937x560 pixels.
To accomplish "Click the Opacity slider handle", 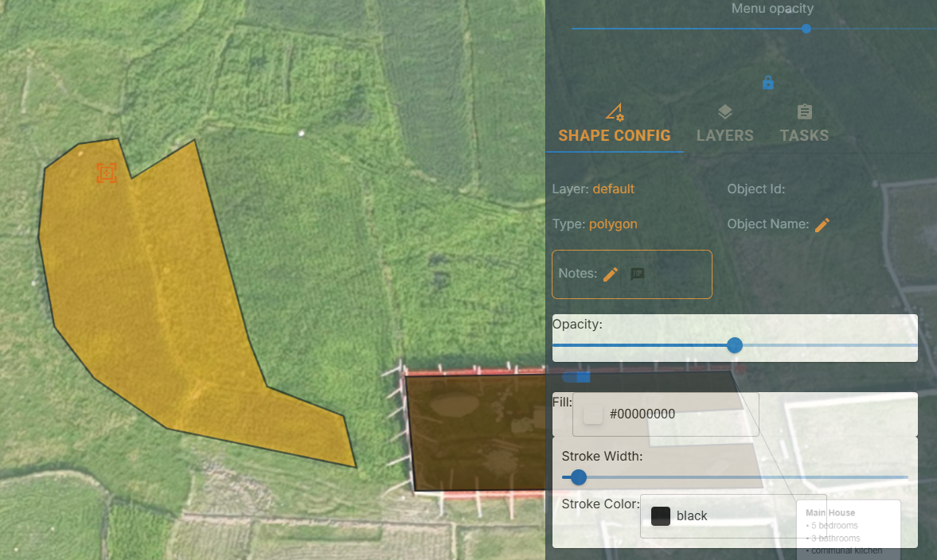I will [x=735, y=345].
